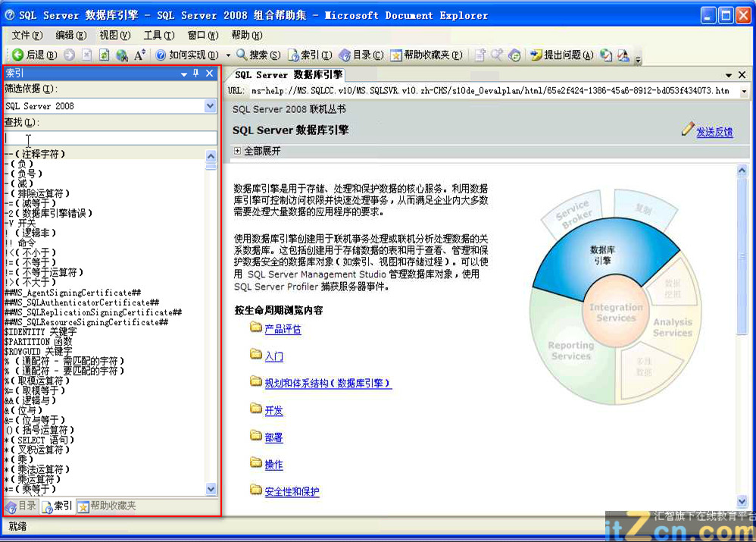The width and height of the screenshot is (756, 542).
Task: Expand 全部展开 plus icon
Action: (x=237, y=151)
